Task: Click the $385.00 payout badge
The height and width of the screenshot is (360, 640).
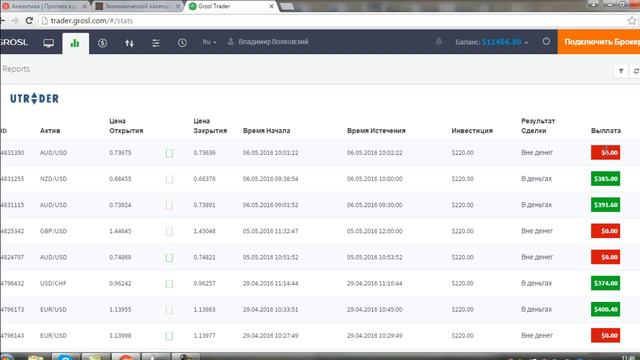Action: (x=605, y=179)
